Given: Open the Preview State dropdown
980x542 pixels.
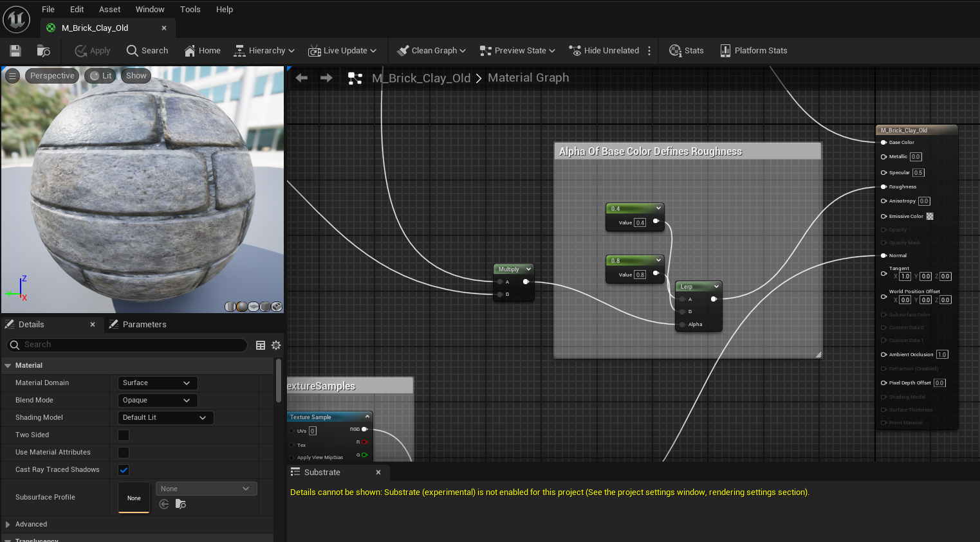Looking at the screenshot, I should pyautogui.click(x=517, y=51).
